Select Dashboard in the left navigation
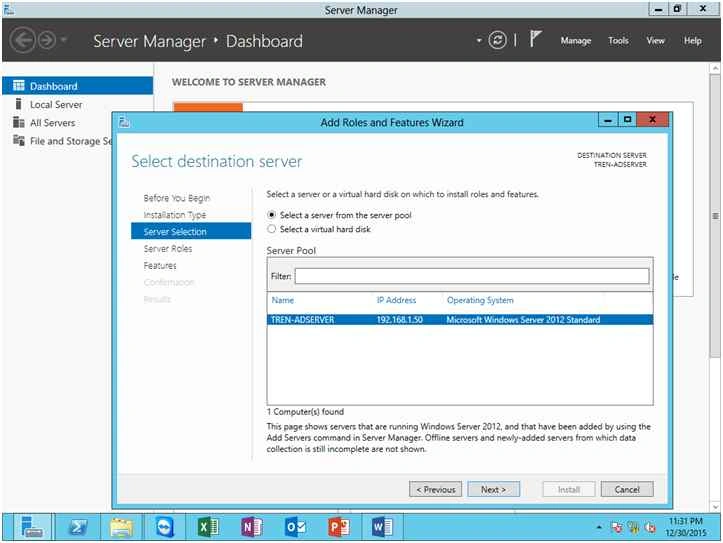723x543 pixels. pyautogui.click(x=77, y=86)
